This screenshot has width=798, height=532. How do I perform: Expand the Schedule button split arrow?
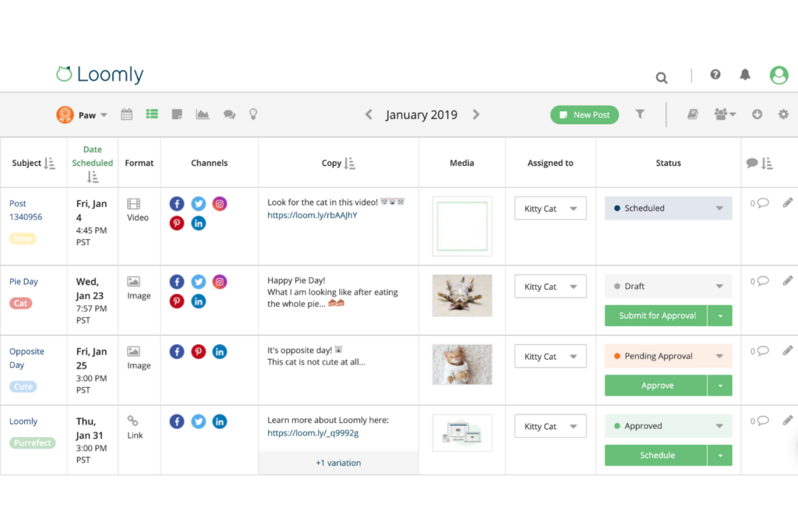pyautogui.click(x=720, y=455)
